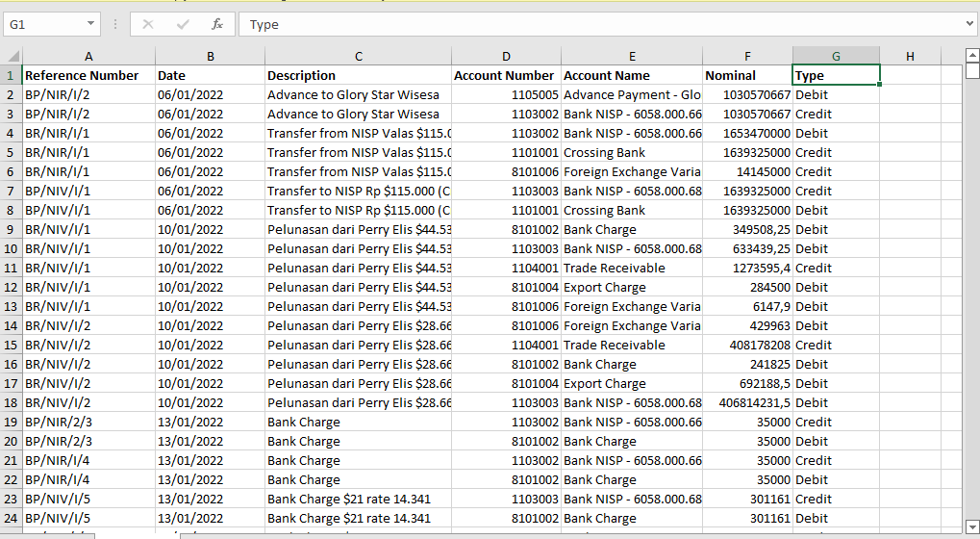
Task: Click nominal 6147,9 cell
Action: [747, 307]
